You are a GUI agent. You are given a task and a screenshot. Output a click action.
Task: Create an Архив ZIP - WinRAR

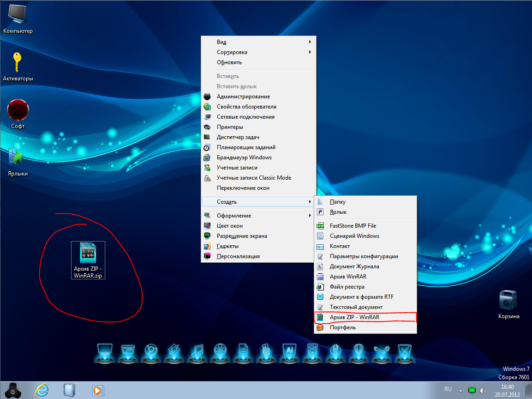365,318
